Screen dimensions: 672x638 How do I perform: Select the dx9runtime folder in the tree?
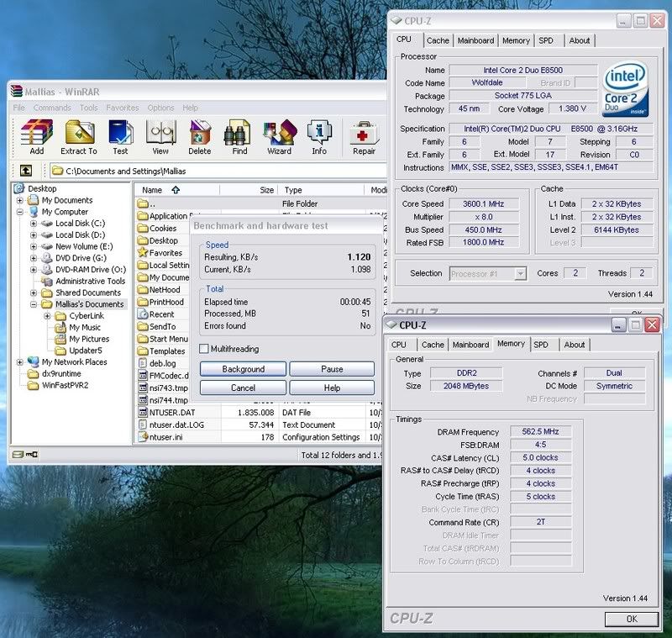coord(55,373)
